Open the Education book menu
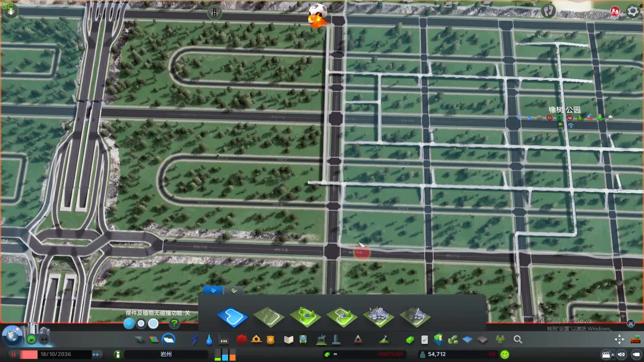 click(288, 340)
